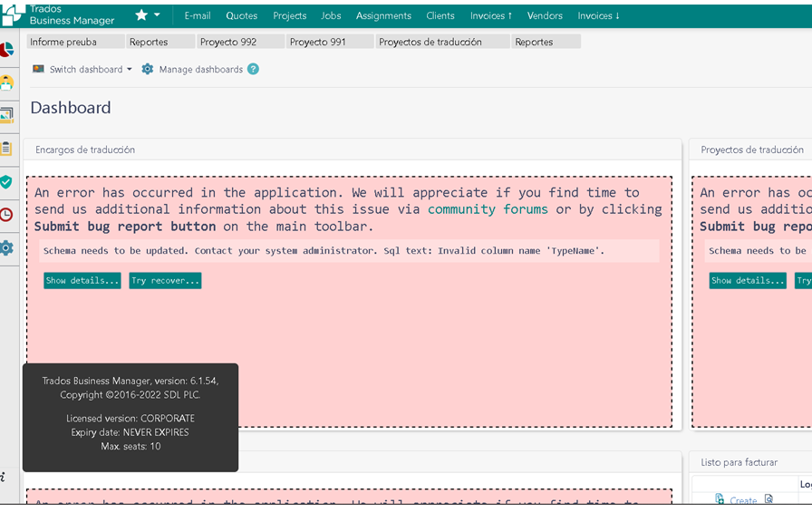Screen dimensions: 812x512
Task: Click the Create document icon in Listo para facturar
Action: pyautogui.click(x=720, y=498)
